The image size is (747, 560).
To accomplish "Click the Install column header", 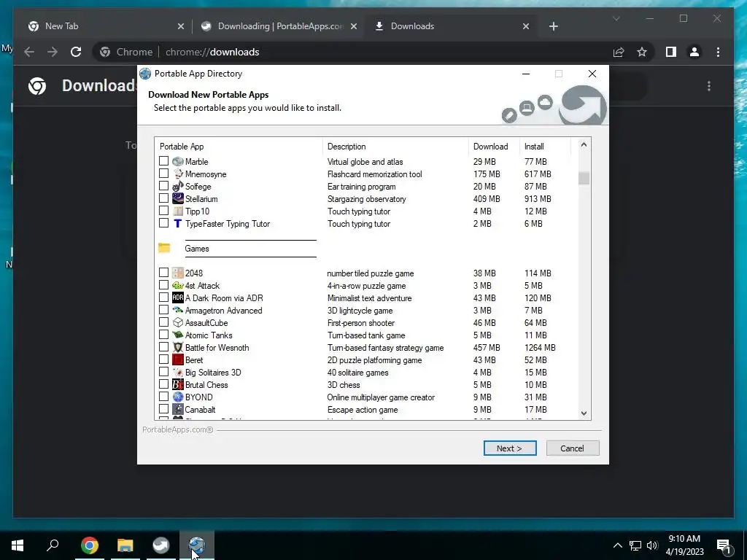I will point(544,146).
